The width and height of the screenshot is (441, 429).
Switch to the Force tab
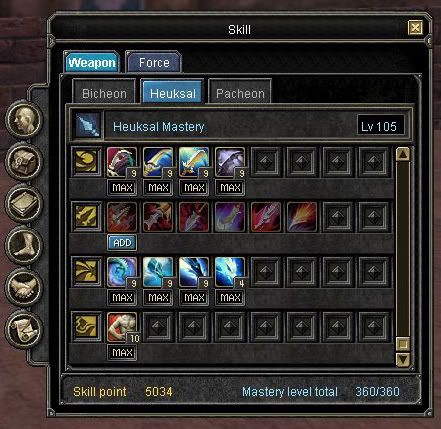[154, 63]
